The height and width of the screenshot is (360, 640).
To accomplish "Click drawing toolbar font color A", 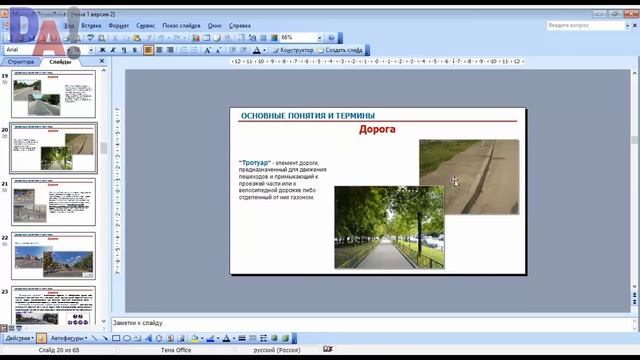I will (226, 338).
